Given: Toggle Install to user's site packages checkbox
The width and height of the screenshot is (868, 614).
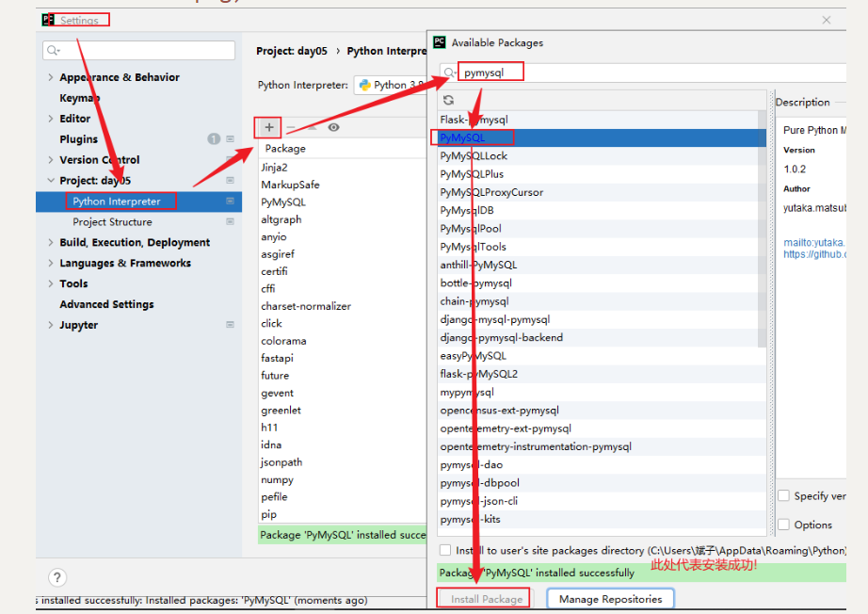Looking at the screenshot, I should [445, 550].
